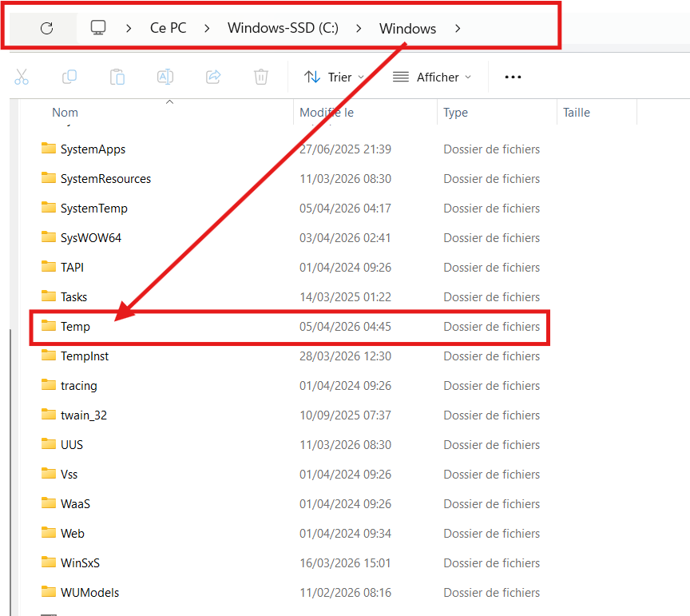Expand the chevron after Ce PC breadcrumb
This screenshot has height=616, width=690.
[x=207, y=29]
